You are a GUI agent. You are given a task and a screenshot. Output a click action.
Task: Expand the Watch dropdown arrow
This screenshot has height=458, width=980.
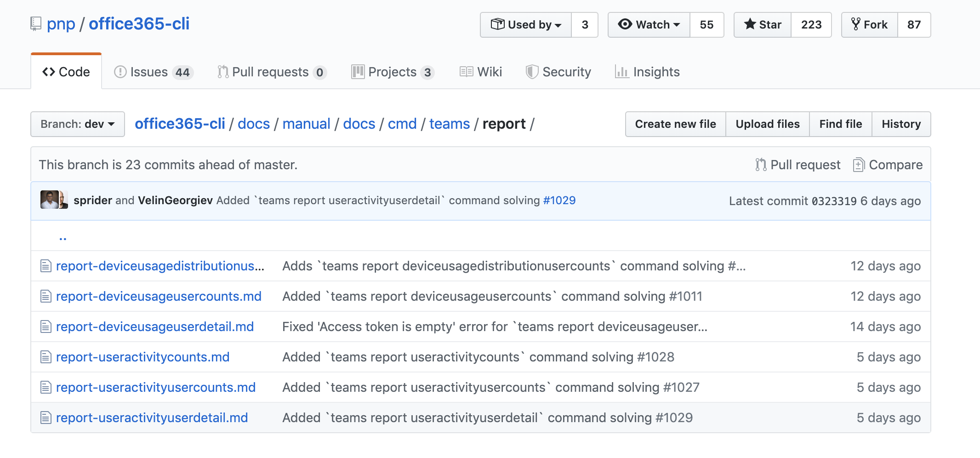click(x=677, y=25)
